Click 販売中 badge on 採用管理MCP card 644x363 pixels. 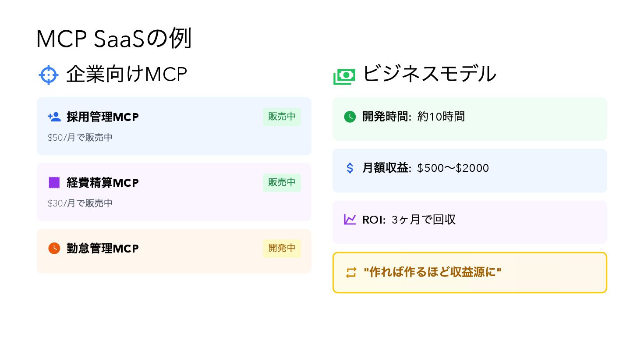282,117
